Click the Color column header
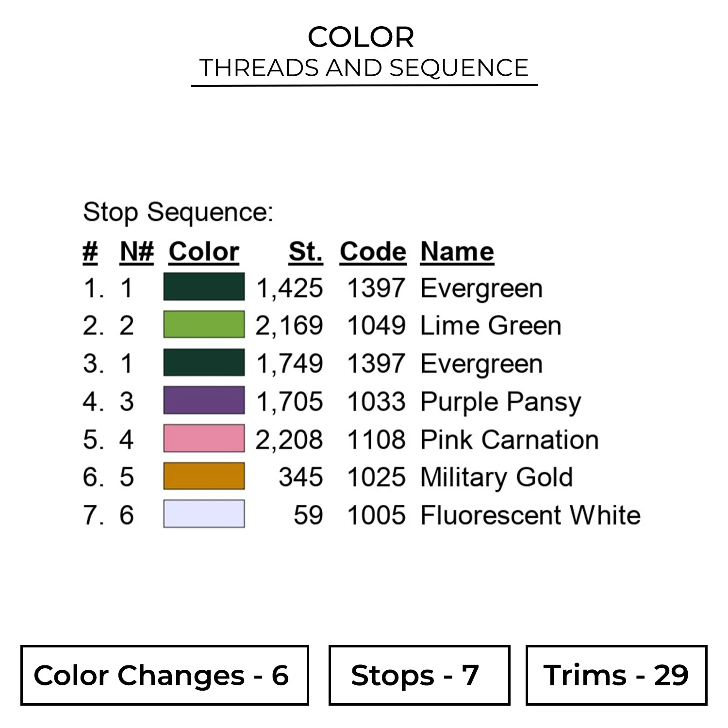This screenshot has width=728, height=728. (x=204, y=252)
